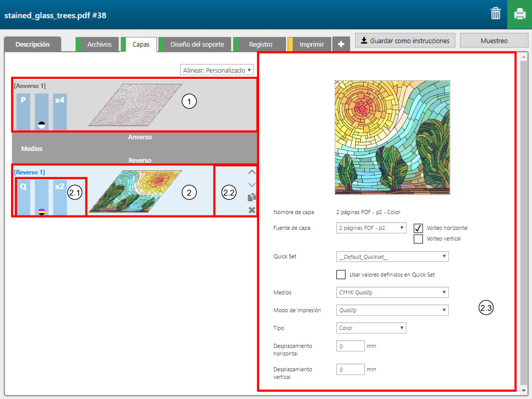
Task: Click the Muestreo button
Action: click(x=494, y=40)
